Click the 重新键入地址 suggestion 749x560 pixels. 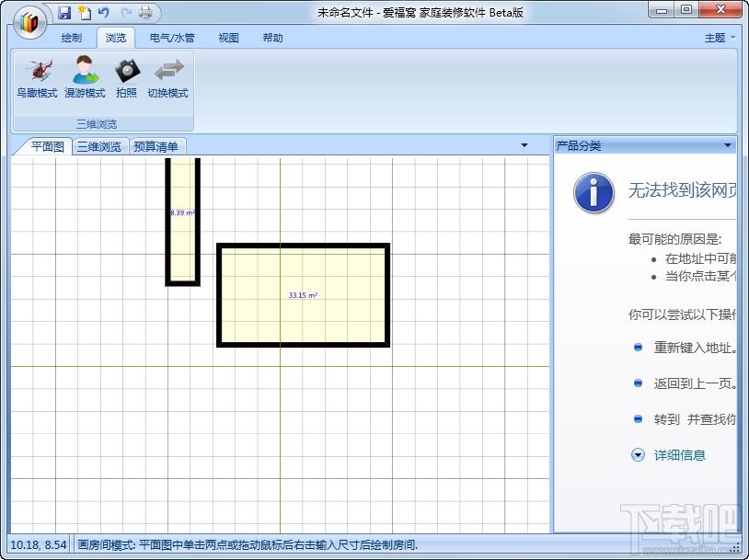coord(694,348)
